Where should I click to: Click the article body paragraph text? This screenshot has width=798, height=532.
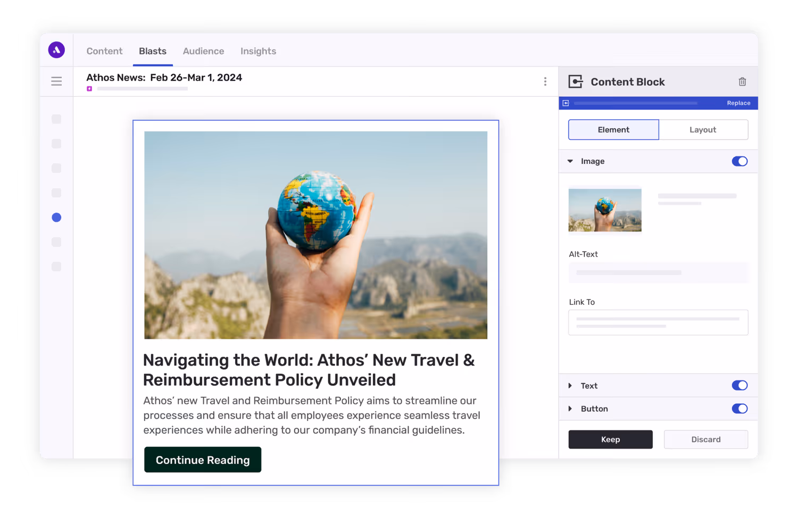pos(312,415)
